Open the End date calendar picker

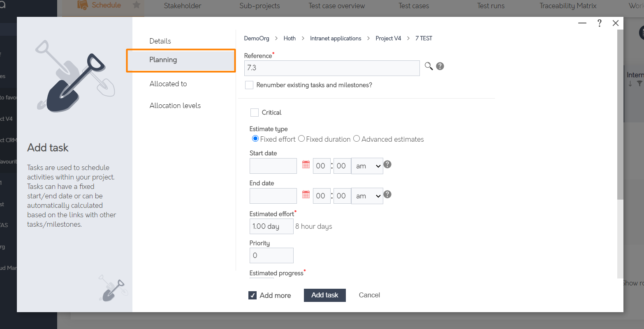(306, 194)
